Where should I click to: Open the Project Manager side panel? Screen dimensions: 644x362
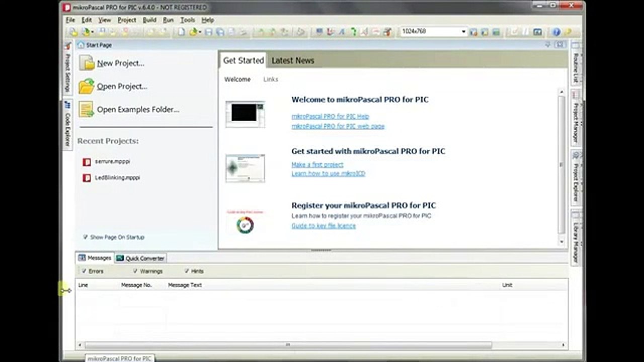tap(576, 119)
